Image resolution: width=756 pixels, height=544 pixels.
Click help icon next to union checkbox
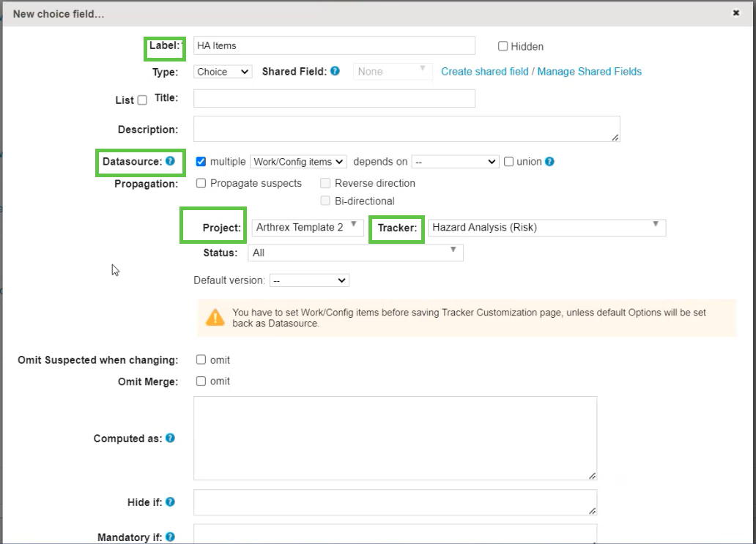point(549,162)
